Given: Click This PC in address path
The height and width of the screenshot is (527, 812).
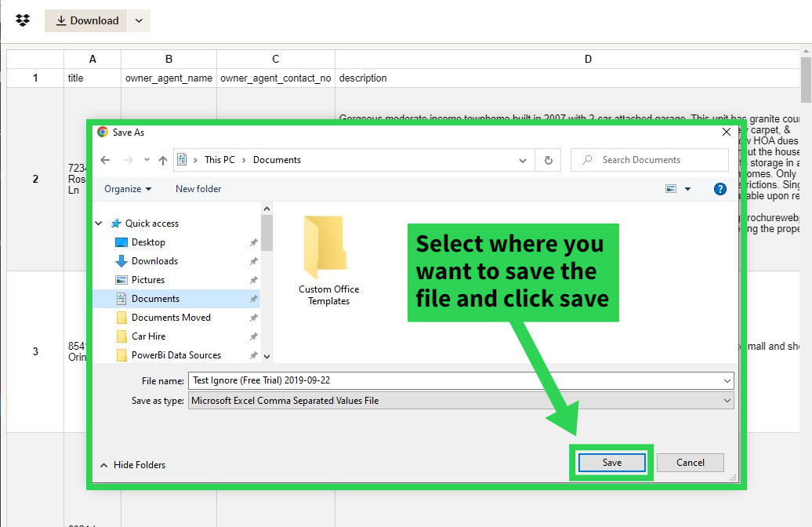Looking at the screenshot, I should (x=219, y=160).
